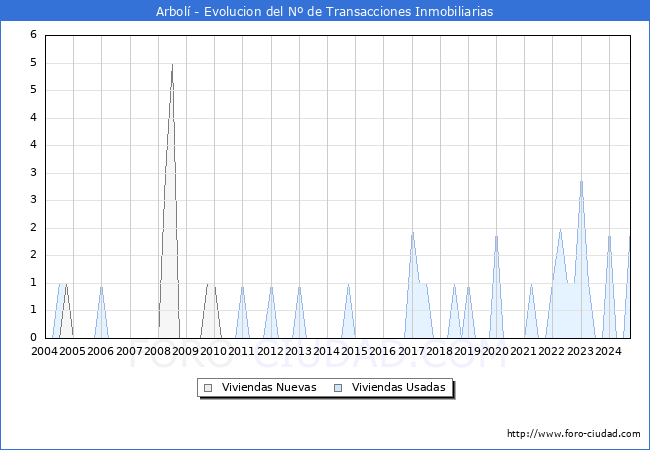
Task: Click the 2012 x-axis label
Action: point(270,351)
